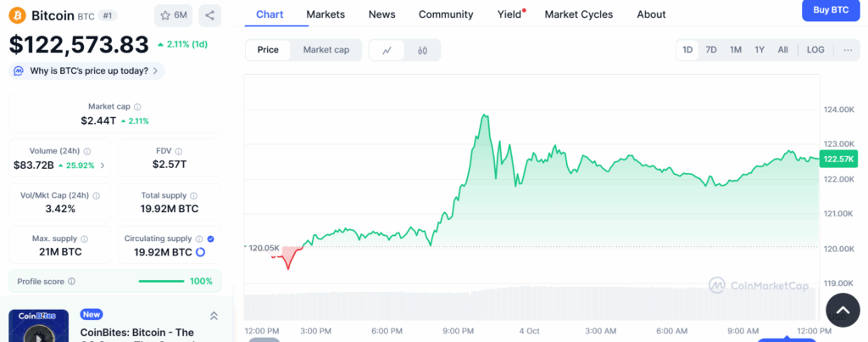Expand "Why is BTC's price up today?"

tap(87, 71)
